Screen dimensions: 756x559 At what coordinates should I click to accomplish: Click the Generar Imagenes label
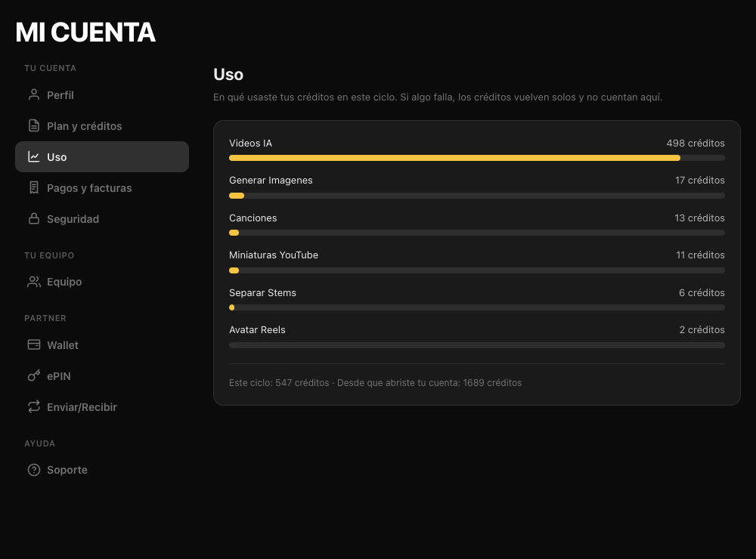click(271, 181)
